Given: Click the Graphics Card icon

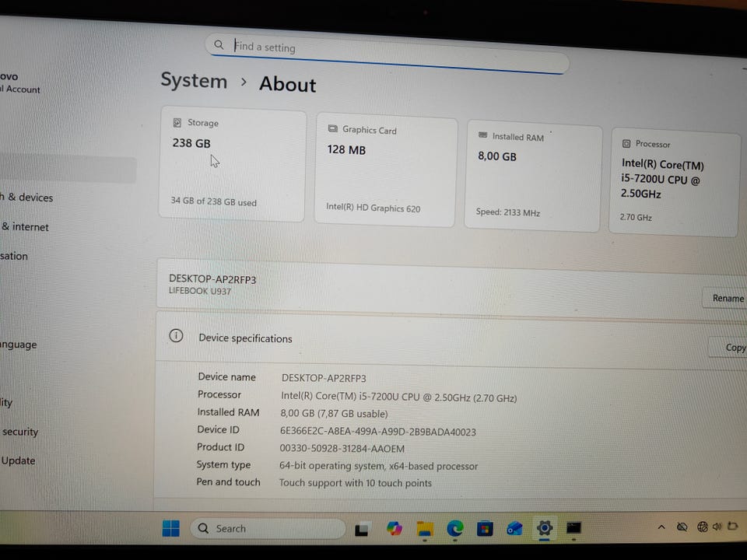Looking at the screenshot, I should point(332,128).
